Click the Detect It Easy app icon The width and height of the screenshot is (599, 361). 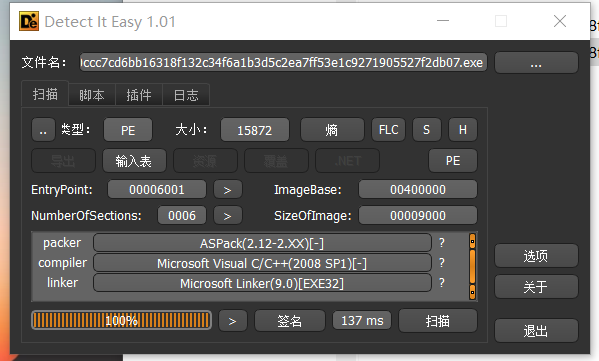pos(29,21)
